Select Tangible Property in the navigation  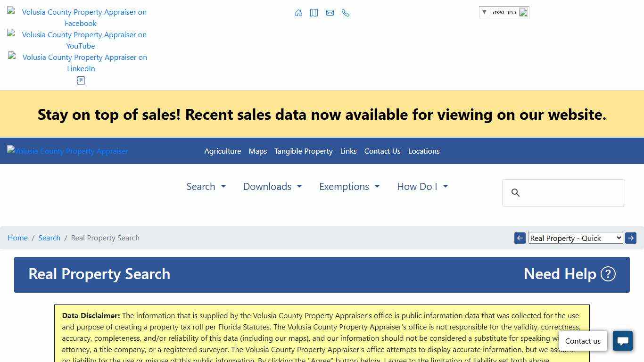tap(303, 151)
